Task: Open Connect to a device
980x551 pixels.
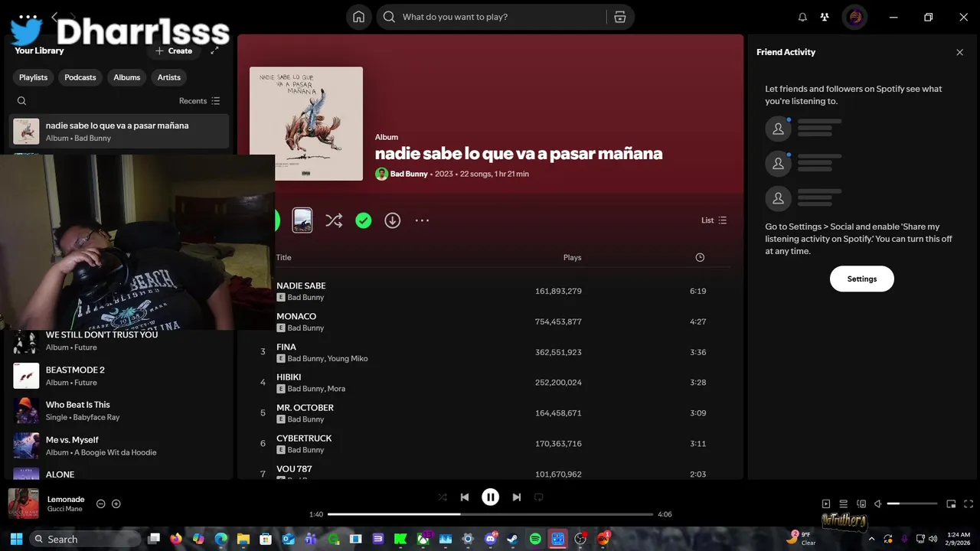Action: pyautogui.click(x=861, y=504)
